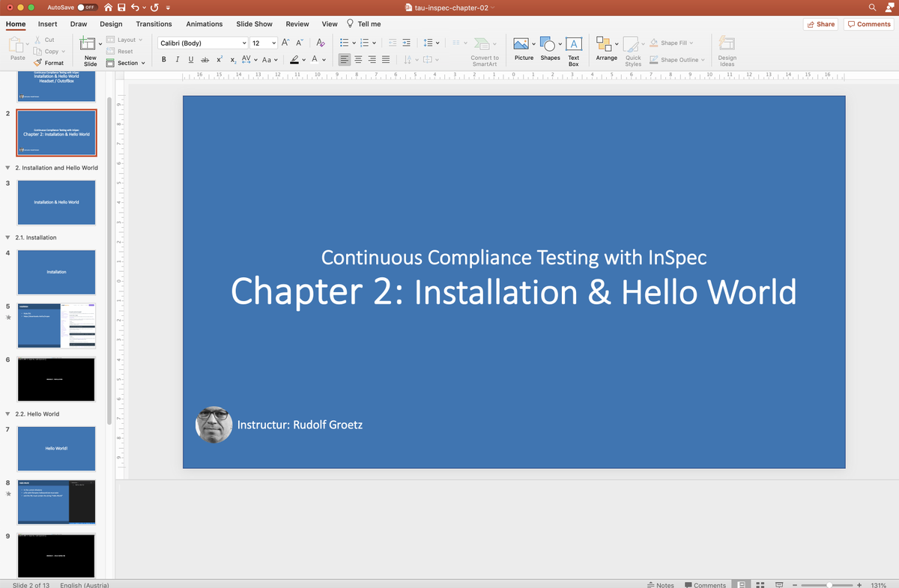Toggle Notes in the status bar
Image resolution: width=899 pixels, height=588 pixels.
tap(661, 584)
